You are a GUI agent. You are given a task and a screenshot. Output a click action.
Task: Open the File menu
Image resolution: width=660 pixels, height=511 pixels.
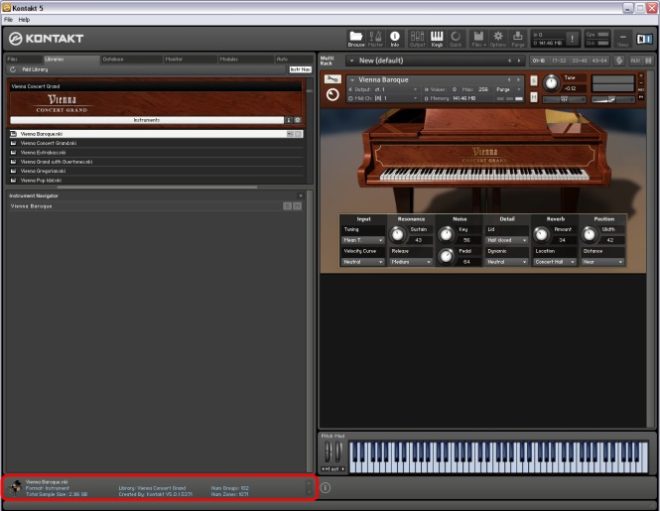tap(8, 20)
